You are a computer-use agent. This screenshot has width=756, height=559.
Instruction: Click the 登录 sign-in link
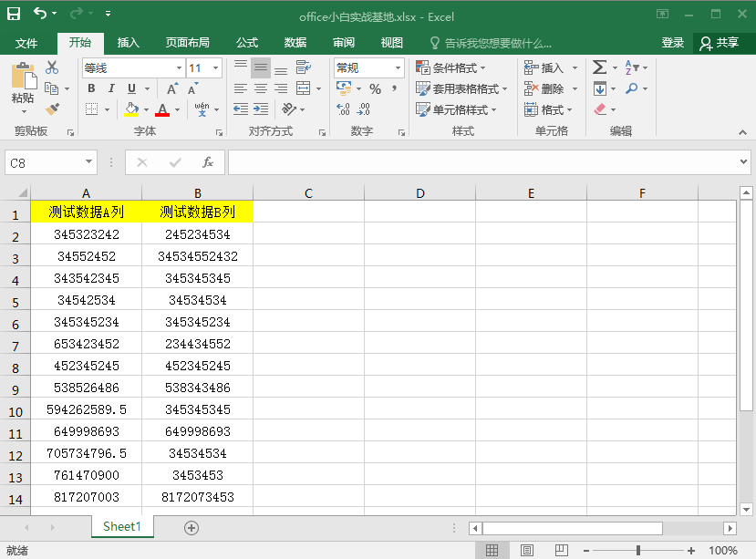point(672,43)
